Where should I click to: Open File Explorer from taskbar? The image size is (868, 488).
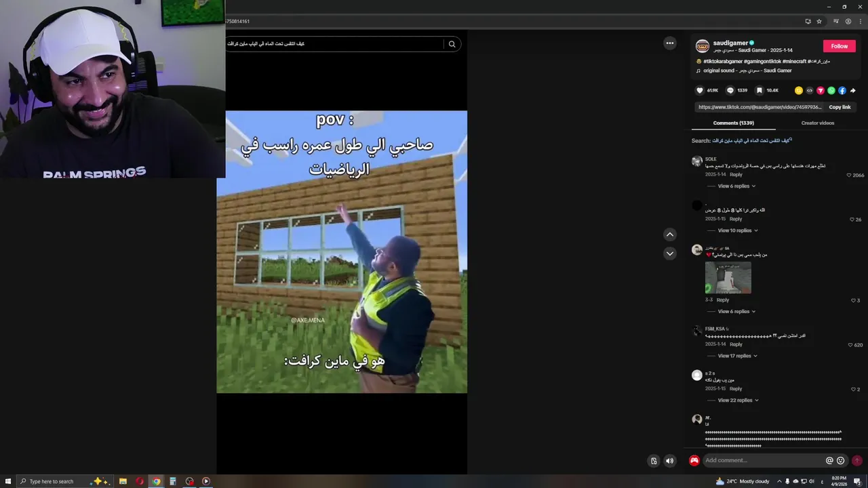tap(123, 481)
